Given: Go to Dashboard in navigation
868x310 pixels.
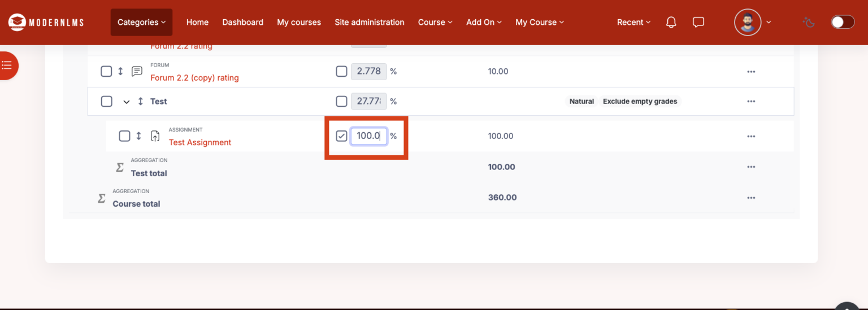Looking at the screenshot, I should 242,22.
